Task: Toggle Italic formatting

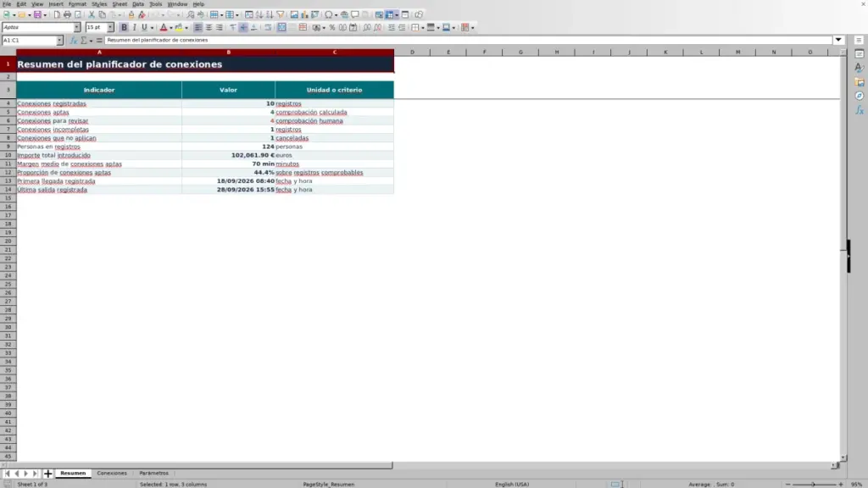Action: pyautogui.click(x=135, y=27)
